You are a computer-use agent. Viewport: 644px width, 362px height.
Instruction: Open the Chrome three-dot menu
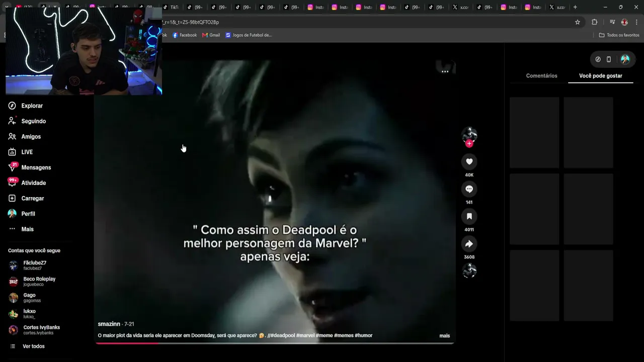tap(637, 22)
